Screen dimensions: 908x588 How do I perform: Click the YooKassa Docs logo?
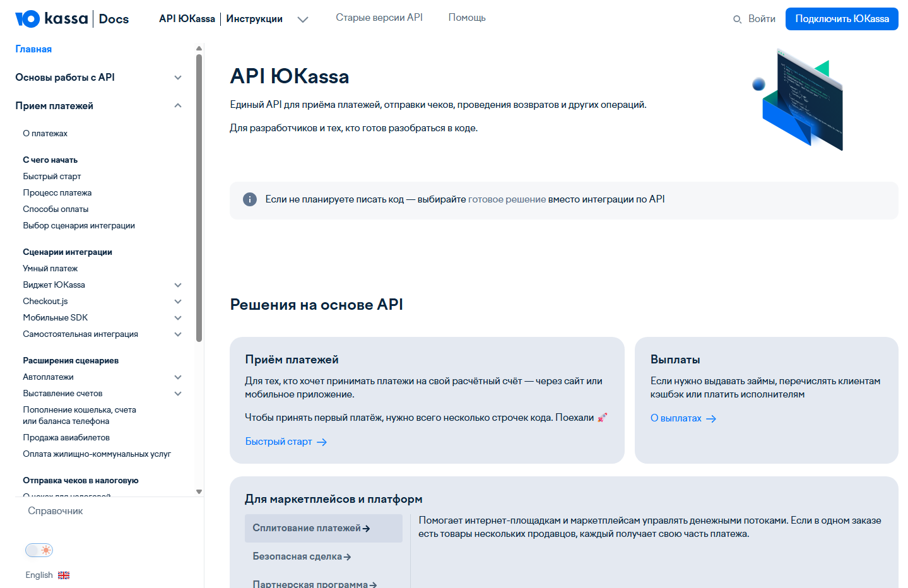click(72, 19)
